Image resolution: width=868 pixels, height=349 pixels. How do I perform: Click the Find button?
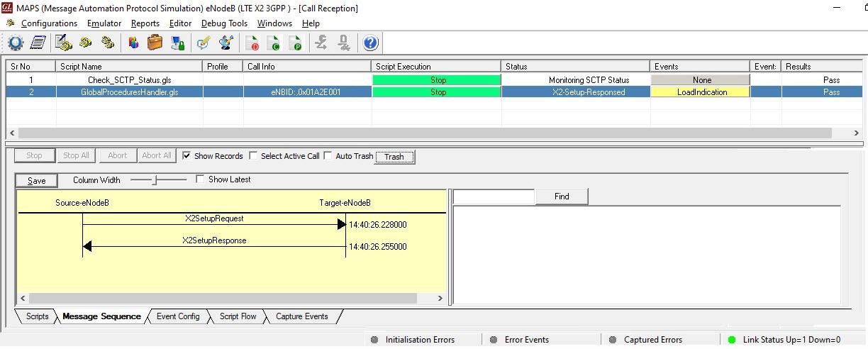pyautogui.click(x=562, y=196)
